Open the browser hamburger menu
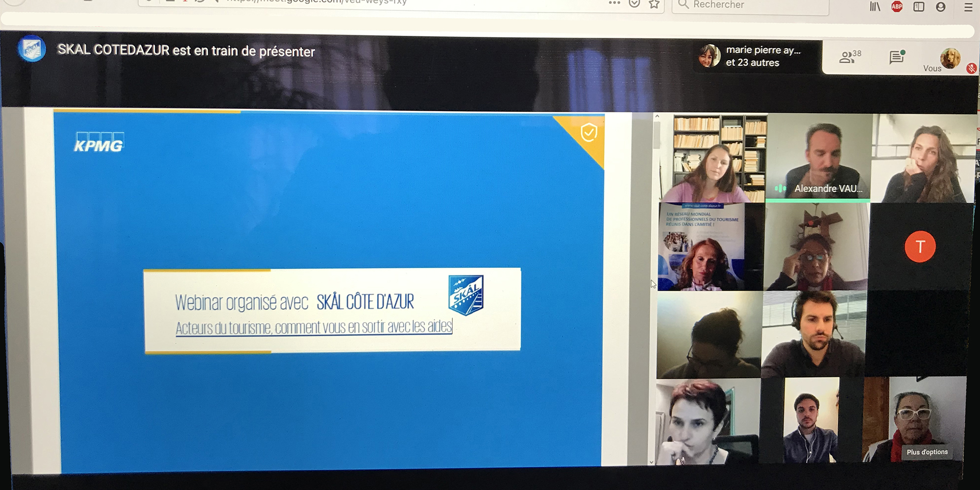The height and width of the screenshot is (490, 980). [968, 7]
